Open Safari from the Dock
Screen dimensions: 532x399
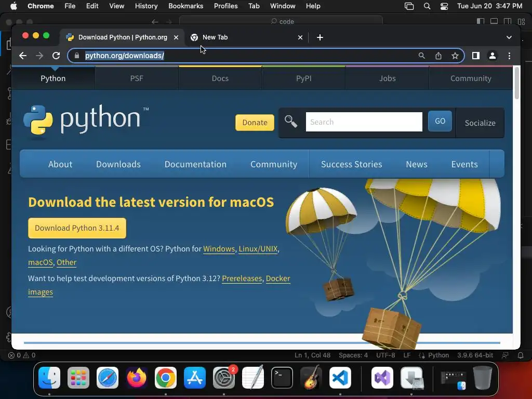click(x=108, y=378)
